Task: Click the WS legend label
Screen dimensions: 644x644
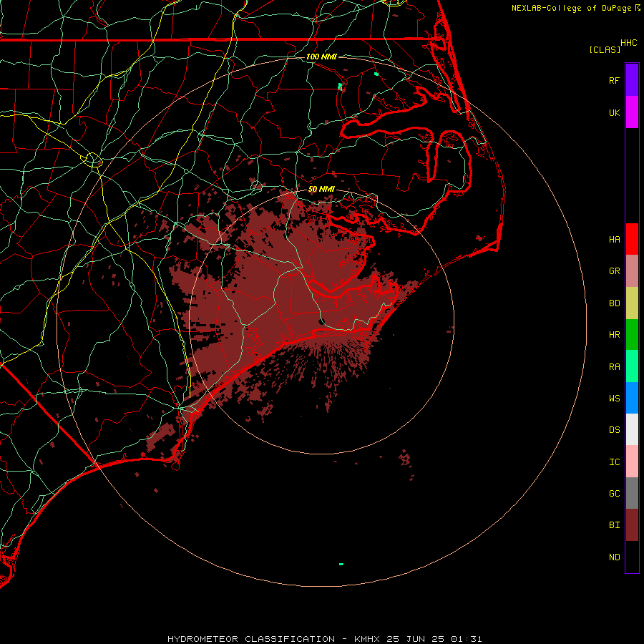Action: (x=614, y=398)
